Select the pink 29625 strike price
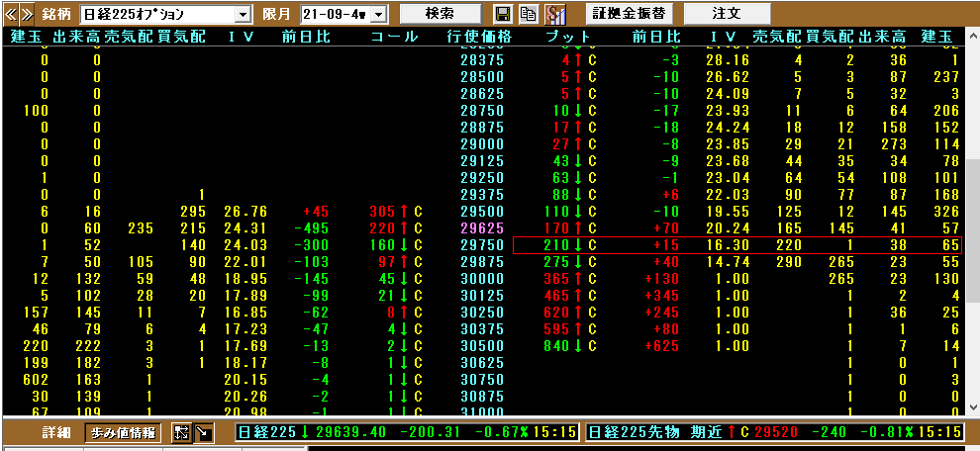Image resolution: width=980 pixels, height=451 pixels. (x=482, y=227)
